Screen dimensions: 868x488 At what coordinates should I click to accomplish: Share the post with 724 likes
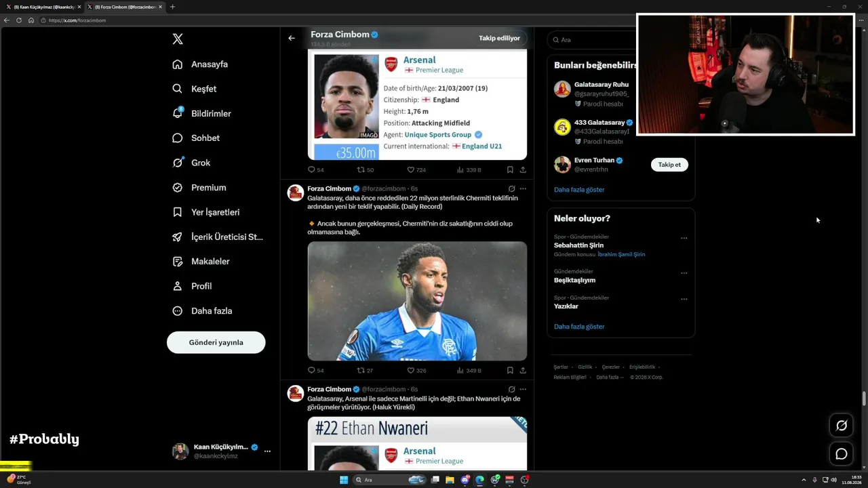(x=523, y=169)
